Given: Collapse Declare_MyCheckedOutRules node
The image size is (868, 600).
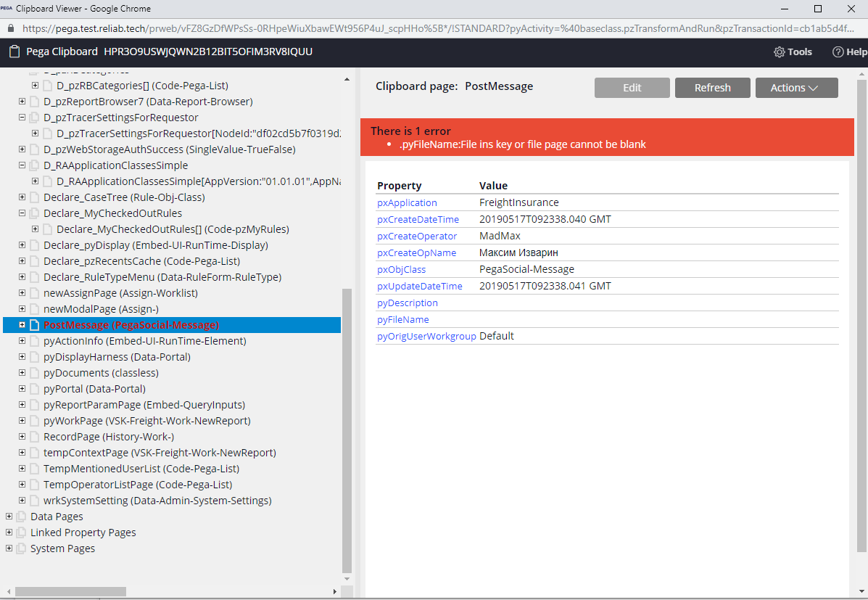Looking at the screenshot, I should click(x=22, y=213).
